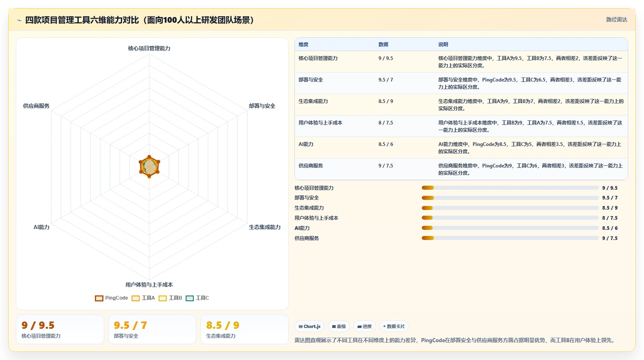Image resolution: width=644 pixels, height=360 pixels.
Task: Click the 9 / 7.5 value in the table
Action: pyautogui.click(x=386, y=166)
